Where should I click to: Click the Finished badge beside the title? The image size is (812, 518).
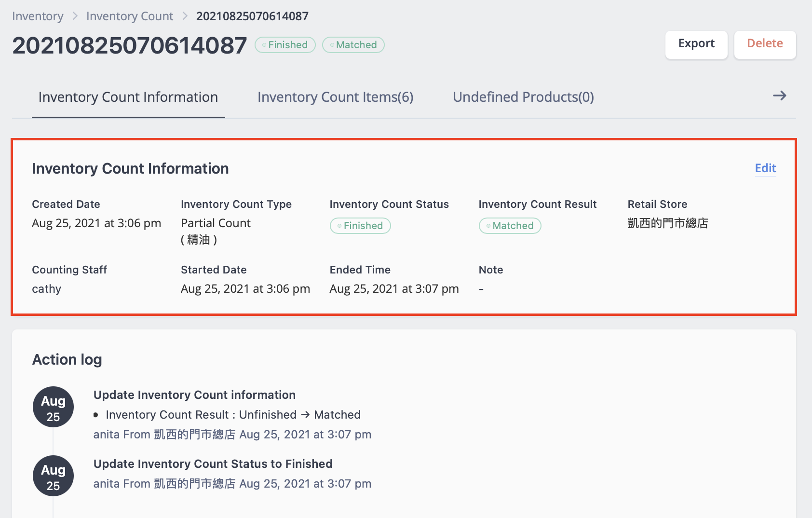click(285, 45)
